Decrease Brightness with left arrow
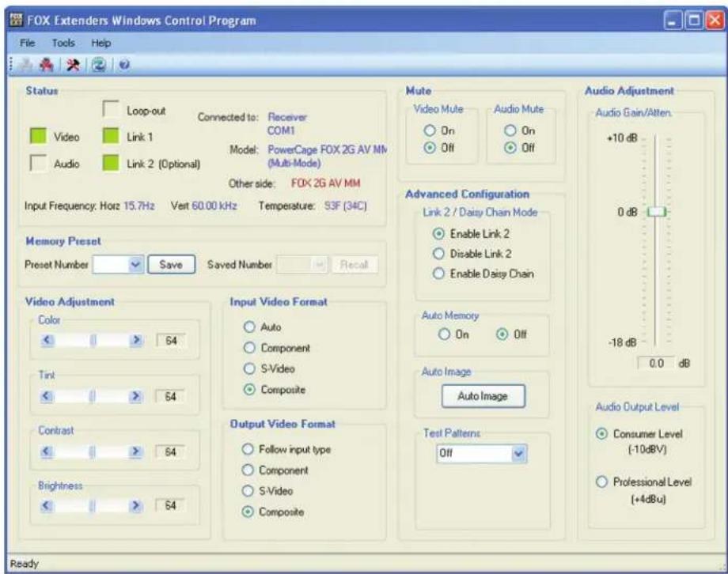The image size is (728, 574). [x=47, y=505]
